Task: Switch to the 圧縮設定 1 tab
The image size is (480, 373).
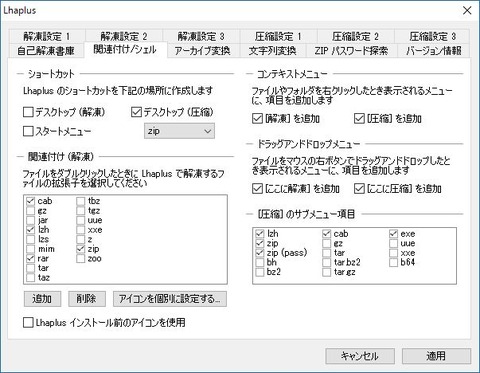Action: (278, 36)
